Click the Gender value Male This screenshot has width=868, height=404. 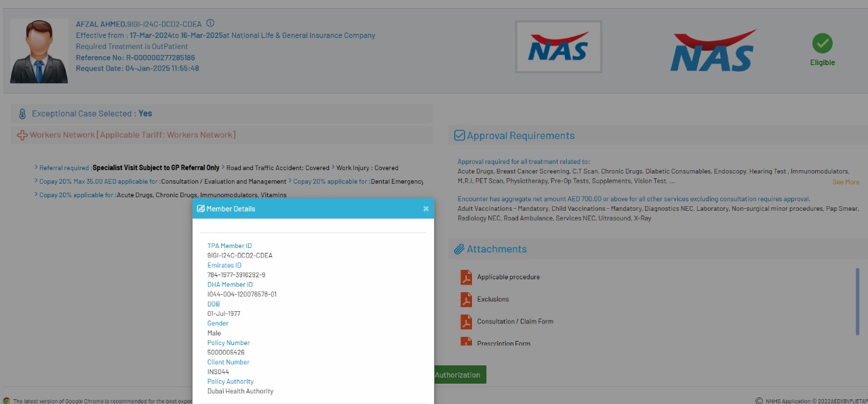click(x=214, y=334)
